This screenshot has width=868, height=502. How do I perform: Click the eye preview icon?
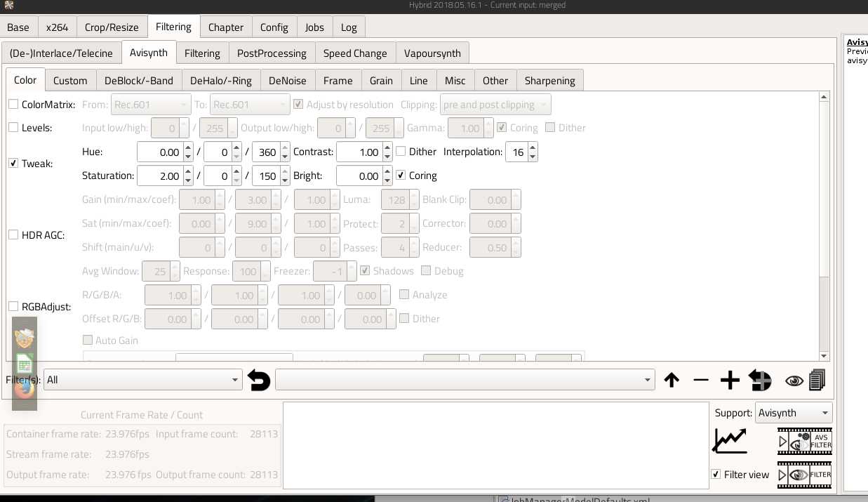tap(794, 381)
